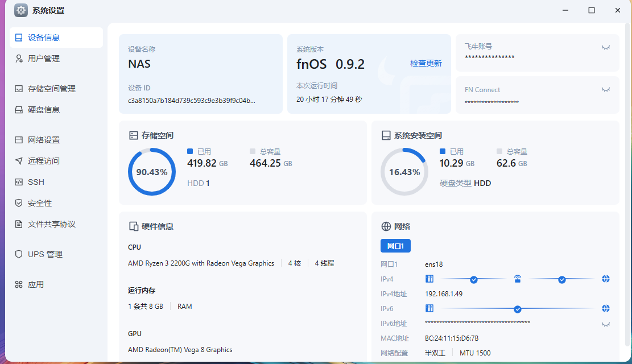Click the uptime value 20 小时 17 分钟
This screenshot has width=632, height=364.
[329, 99]
